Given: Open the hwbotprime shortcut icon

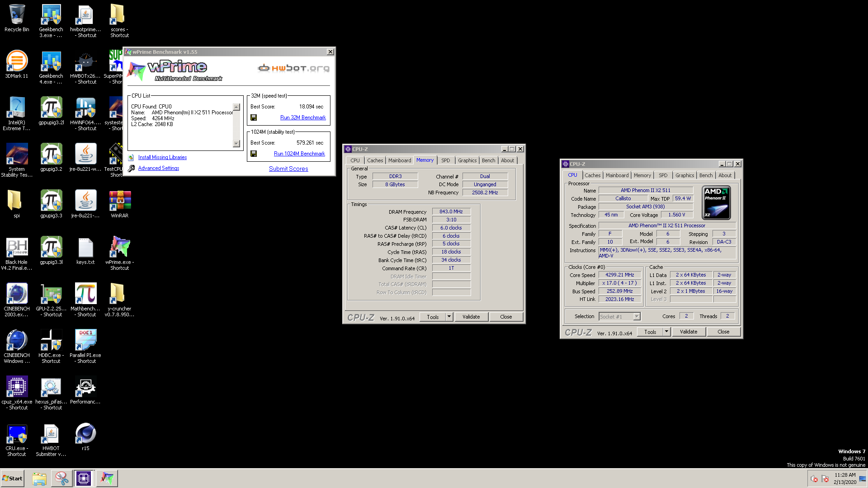Looking at the screenshot, I should click(x=85, y=21).
